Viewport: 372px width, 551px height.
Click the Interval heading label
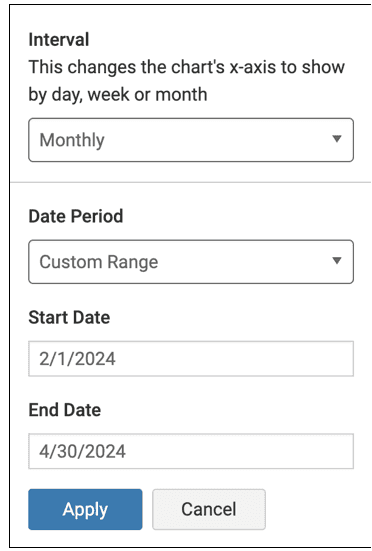[x=59, y=39]
